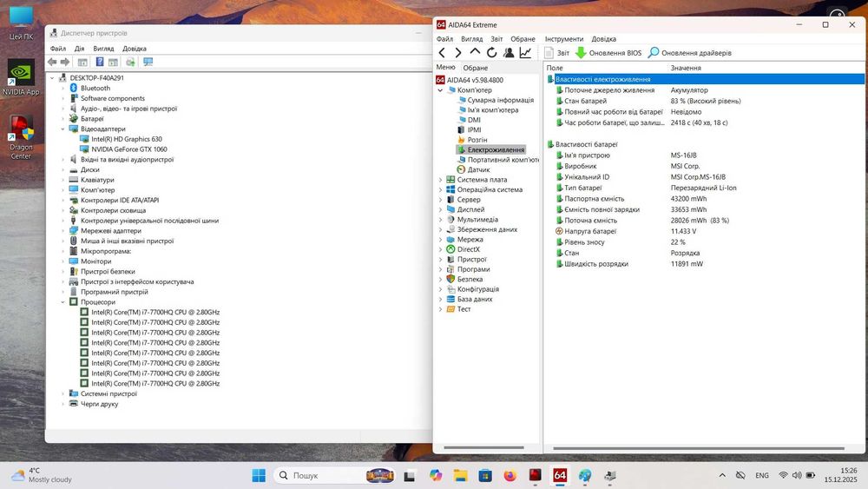This screenshot has width=868, height=489.
Task: Click the scan hardware monitor icon in Диспетчер пристроїв
Action: pos(148,63)
